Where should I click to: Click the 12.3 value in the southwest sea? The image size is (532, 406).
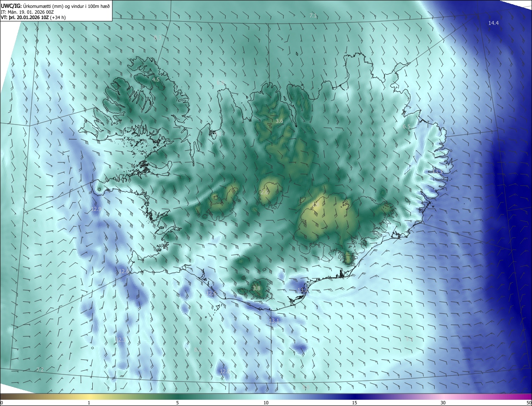120,340
